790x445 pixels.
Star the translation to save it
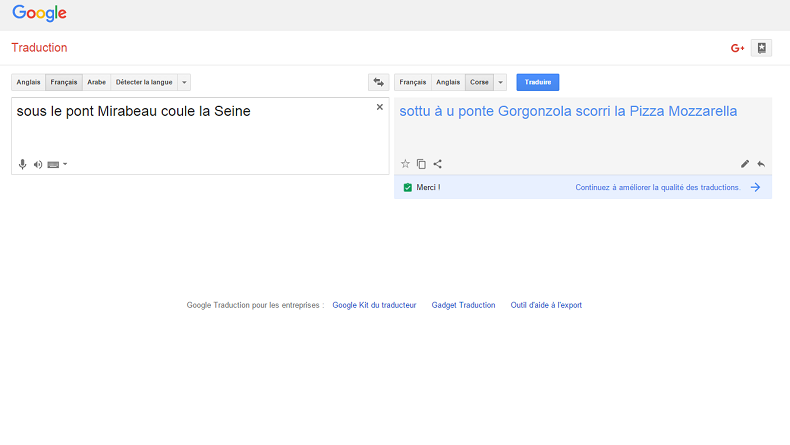pyautogui.click(x=405, y=164)
